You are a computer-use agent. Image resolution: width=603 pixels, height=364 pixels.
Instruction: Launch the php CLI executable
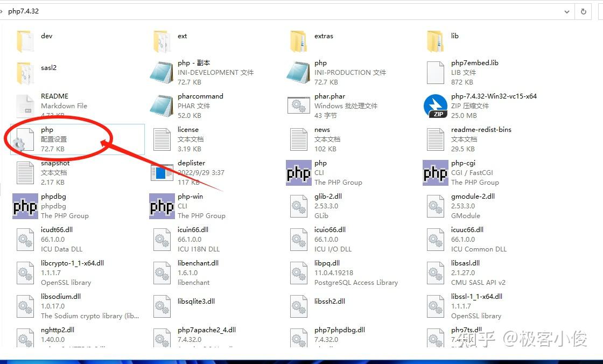tap(320, 172)
